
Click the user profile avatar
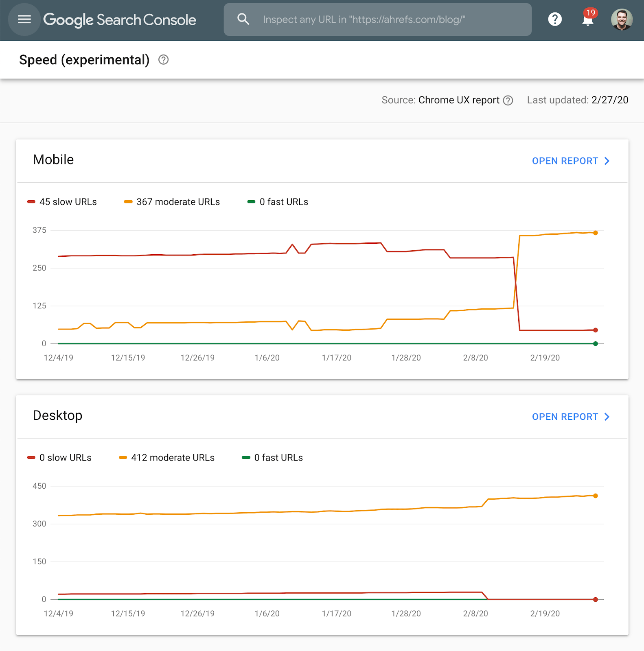[621, 20]
